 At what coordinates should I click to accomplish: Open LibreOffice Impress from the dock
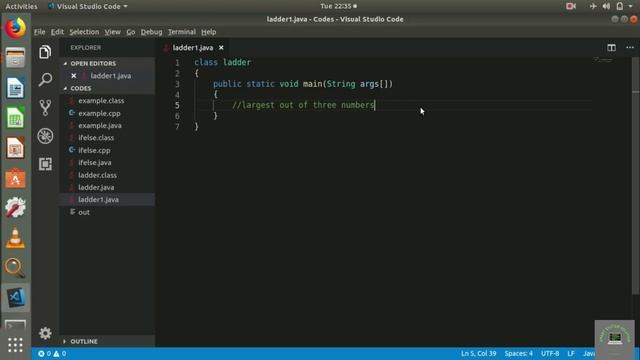pyautogui.click(x=15, y=148)
